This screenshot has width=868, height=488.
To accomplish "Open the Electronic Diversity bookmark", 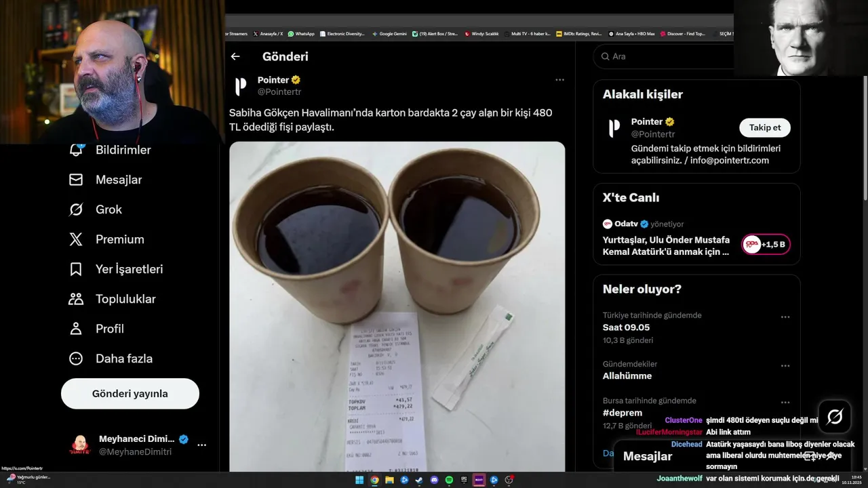I will [x=342, y=34].
